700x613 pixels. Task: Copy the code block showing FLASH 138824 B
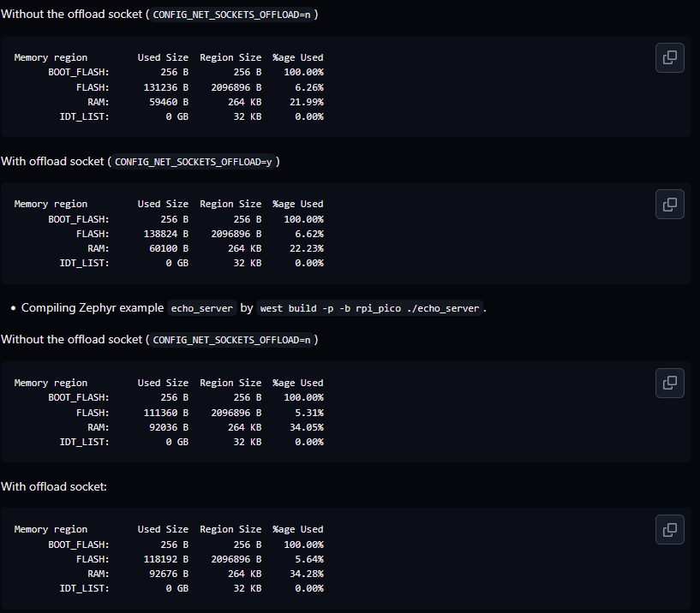tap(670, 204)
